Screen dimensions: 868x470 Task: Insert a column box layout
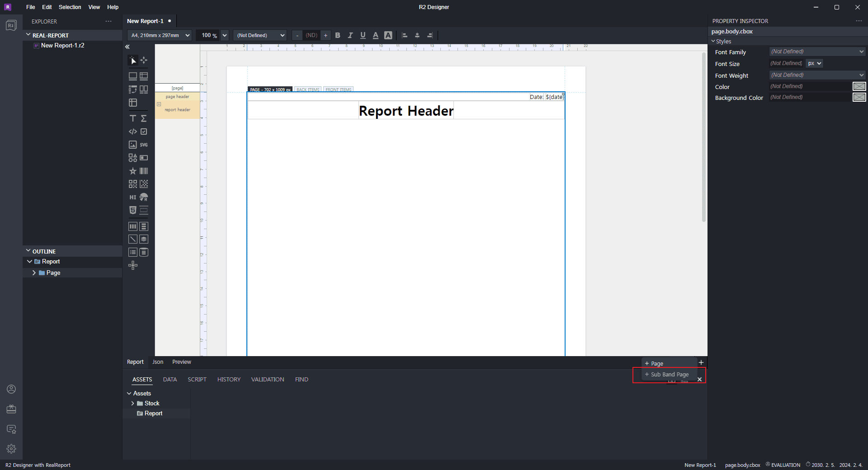pyautogui.click(x=133, y=226)
